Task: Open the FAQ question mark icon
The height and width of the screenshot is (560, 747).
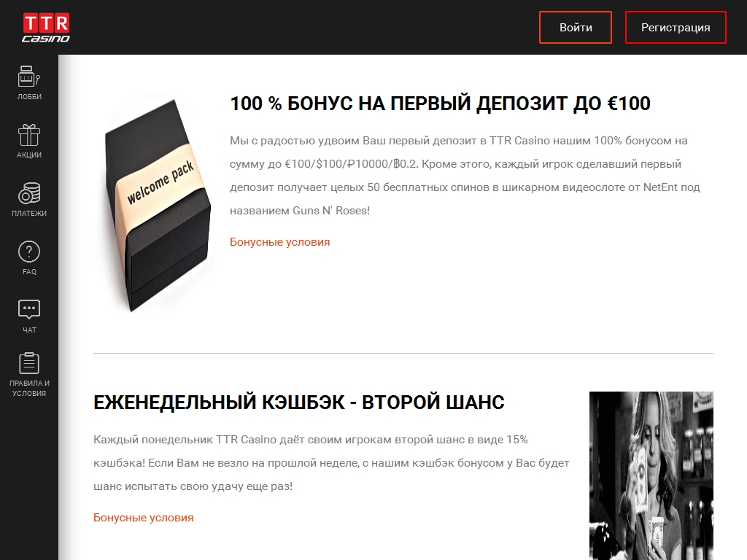Action: coord(29,252)
